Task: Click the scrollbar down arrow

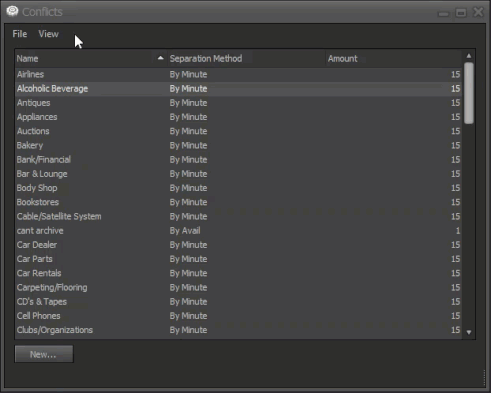Action: click(x=469, y=332)
